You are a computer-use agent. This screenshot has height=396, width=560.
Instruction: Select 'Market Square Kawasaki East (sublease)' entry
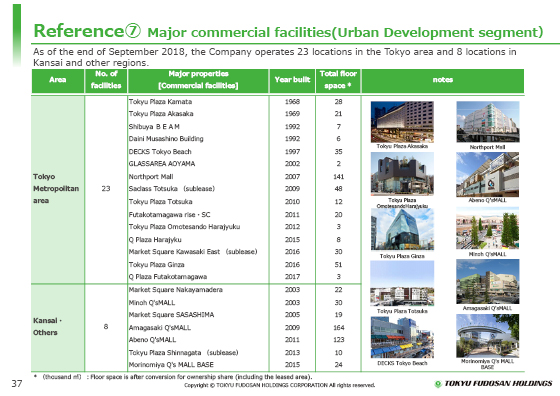pyautogui.click(x=193, y=252)
